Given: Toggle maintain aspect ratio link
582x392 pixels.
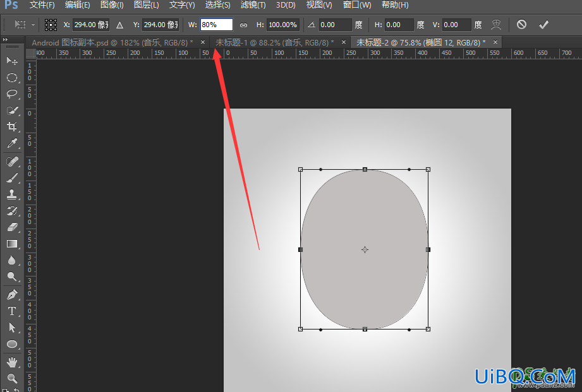Looking at the screenshot, I should click(x=243, y=25).
